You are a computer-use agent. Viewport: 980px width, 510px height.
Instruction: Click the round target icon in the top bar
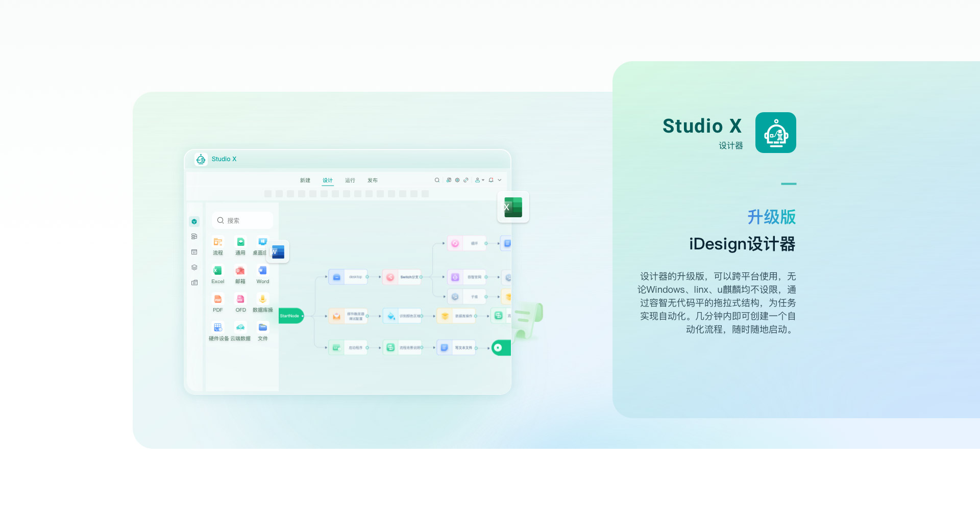[x=457, y=180]
